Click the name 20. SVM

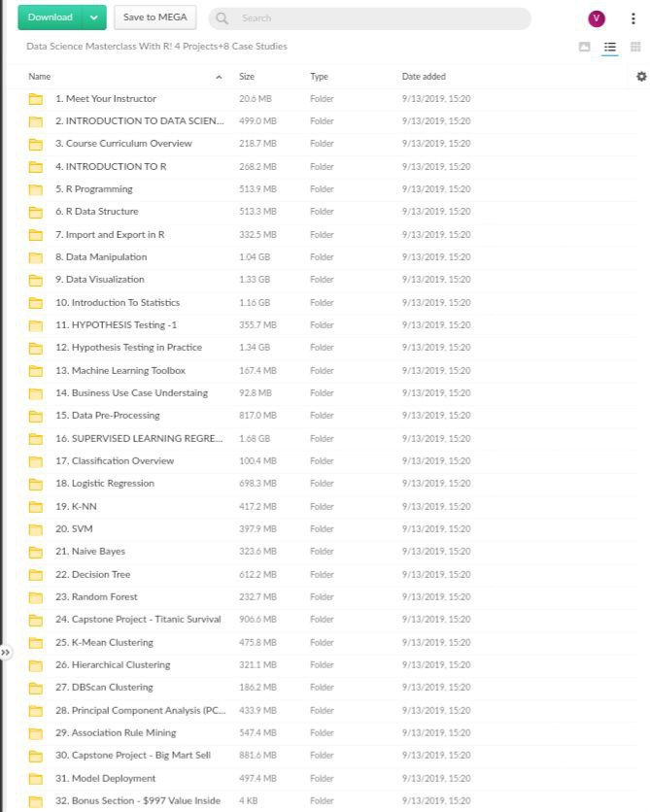pos(74,528)
